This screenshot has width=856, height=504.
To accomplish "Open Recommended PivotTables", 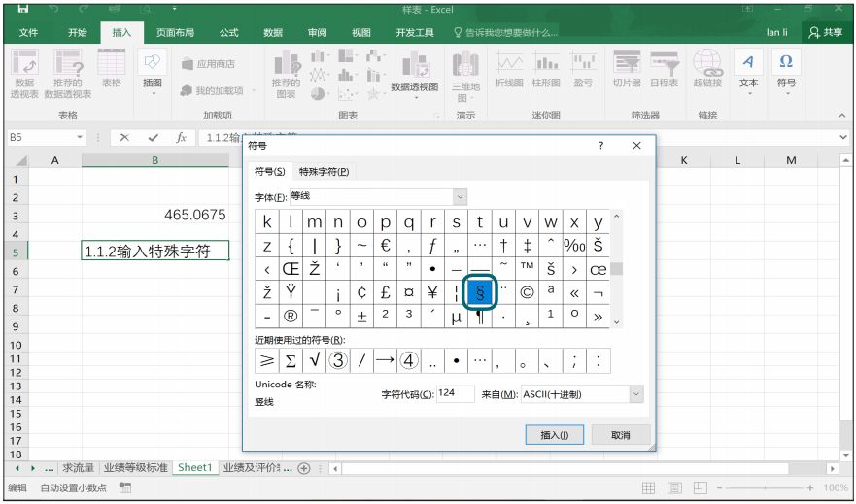I will 68,74.
